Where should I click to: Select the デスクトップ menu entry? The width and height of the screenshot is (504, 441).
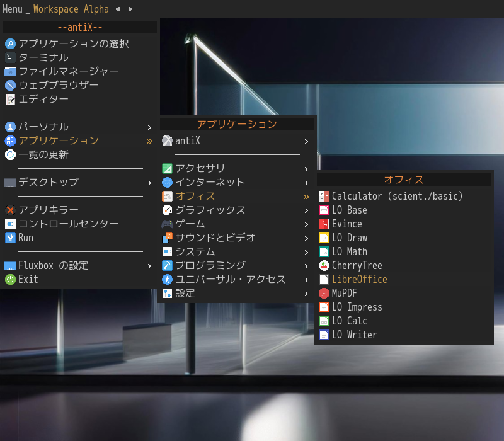(x=79, y=182)
